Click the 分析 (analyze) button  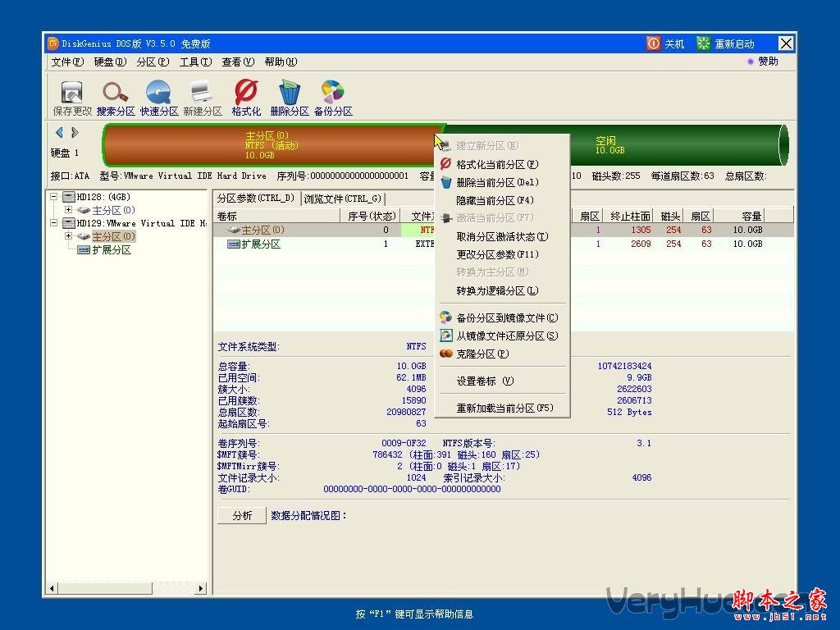click(241, 515)
